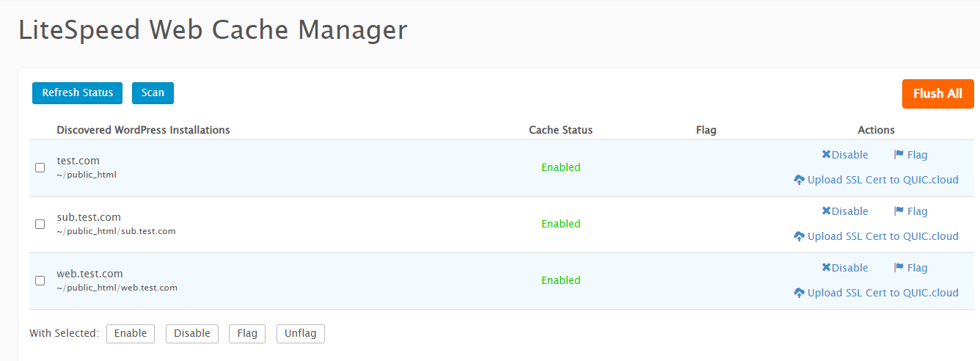
Task: Click the cloud upload icon for web.test.com
Action: pos(800,293)
